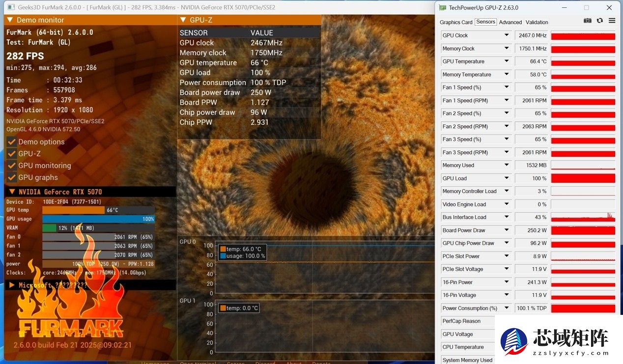
Task: Expand the Microsoft adapter section
Action: (x=12, y=285)
